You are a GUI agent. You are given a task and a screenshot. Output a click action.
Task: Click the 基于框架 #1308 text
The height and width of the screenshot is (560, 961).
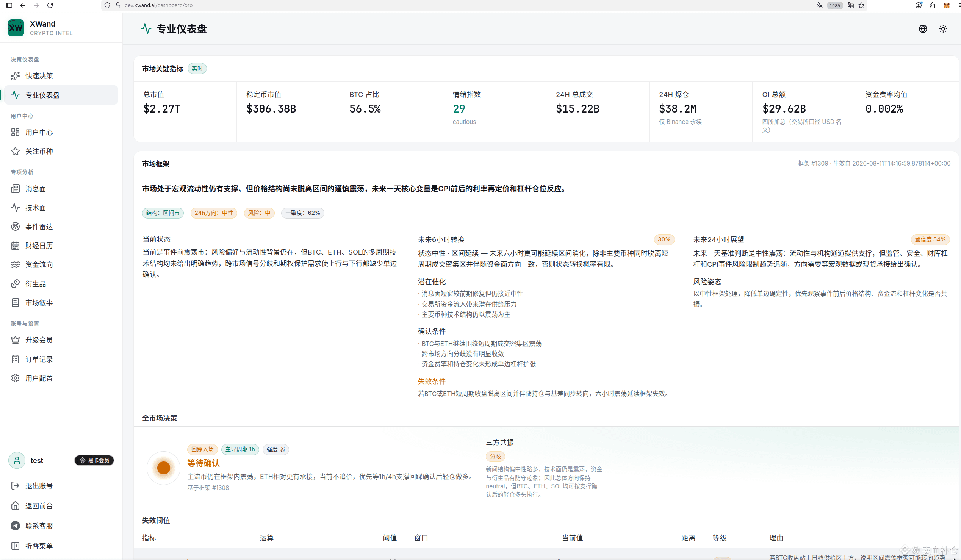click(208, 488)
